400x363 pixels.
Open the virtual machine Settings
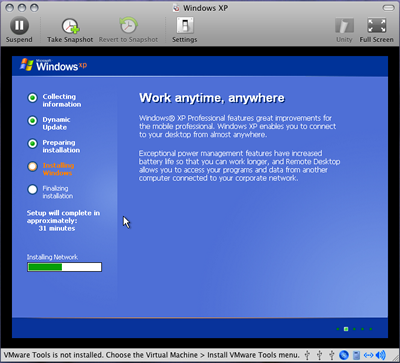click(185, 25)
